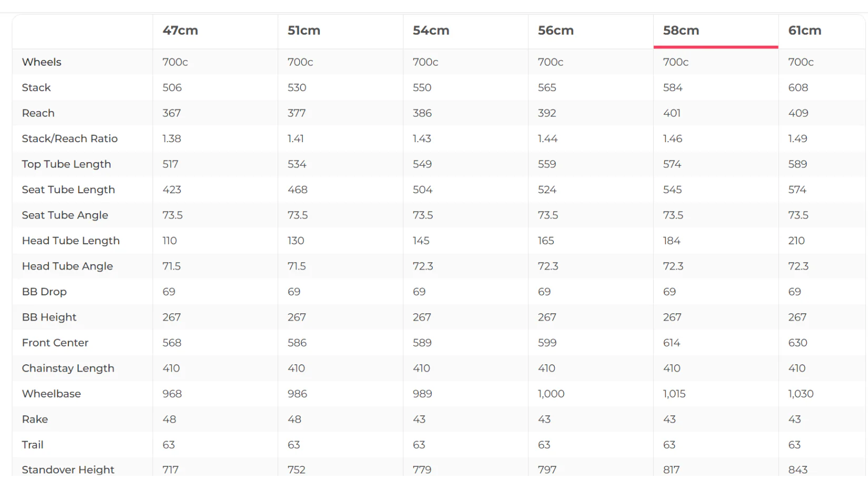Click the Reach row label
This screenshot has height=488, width=868.
tap(38, 113)
